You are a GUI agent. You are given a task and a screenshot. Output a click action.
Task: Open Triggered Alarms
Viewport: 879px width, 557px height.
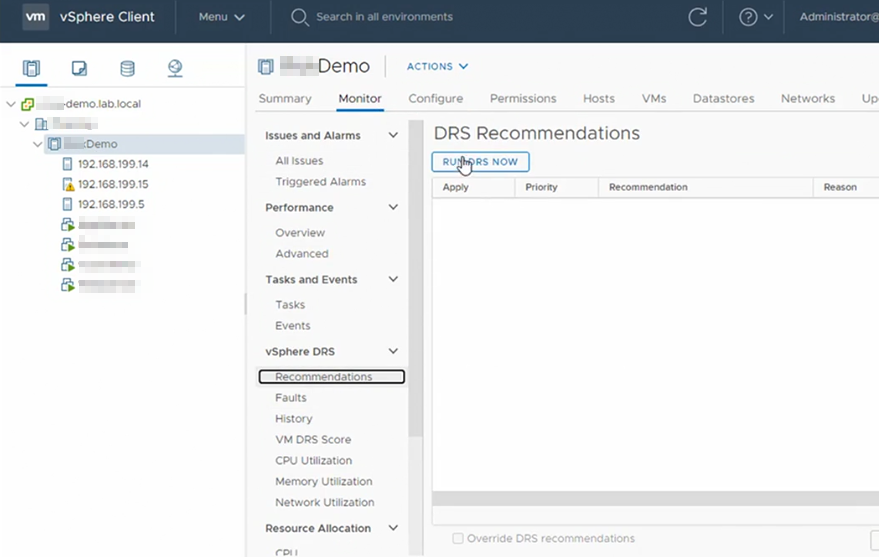pos(321,182)
